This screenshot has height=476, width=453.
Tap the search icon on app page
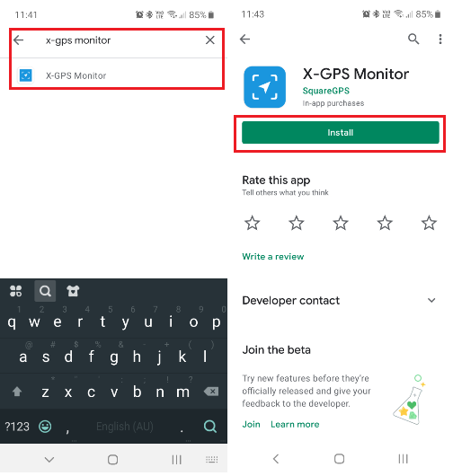(x=413, y=39)
